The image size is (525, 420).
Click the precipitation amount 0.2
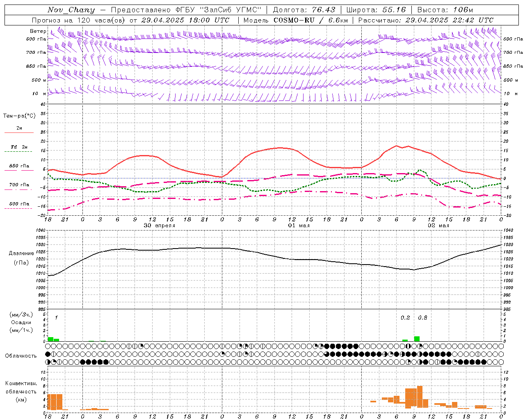[405, 317]
